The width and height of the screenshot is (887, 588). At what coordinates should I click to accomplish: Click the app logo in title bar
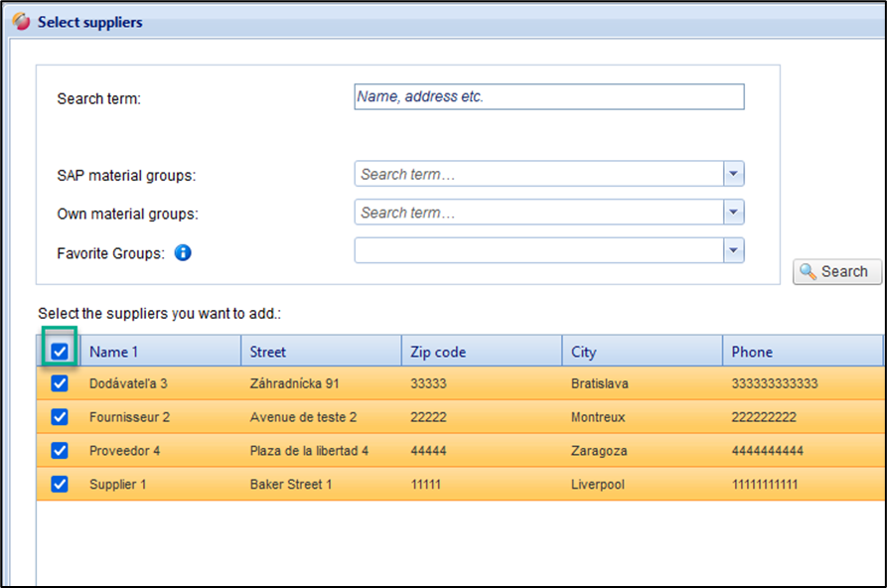(21, 22)
